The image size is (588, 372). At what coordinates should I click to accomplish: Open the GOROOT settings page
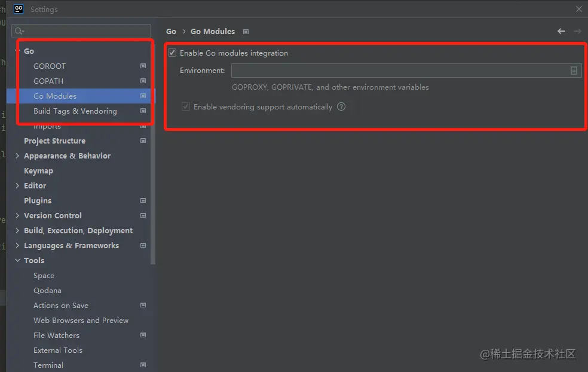(50, 66)
